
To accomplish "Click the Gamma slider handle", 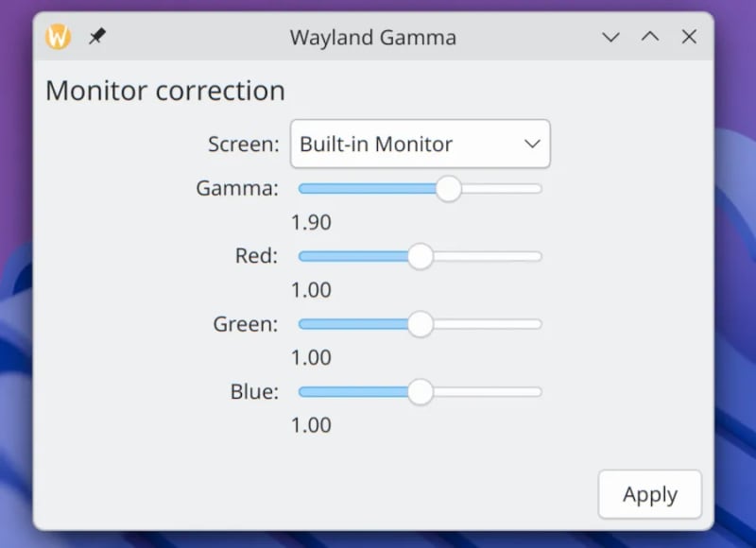I will tap(448, 188).
